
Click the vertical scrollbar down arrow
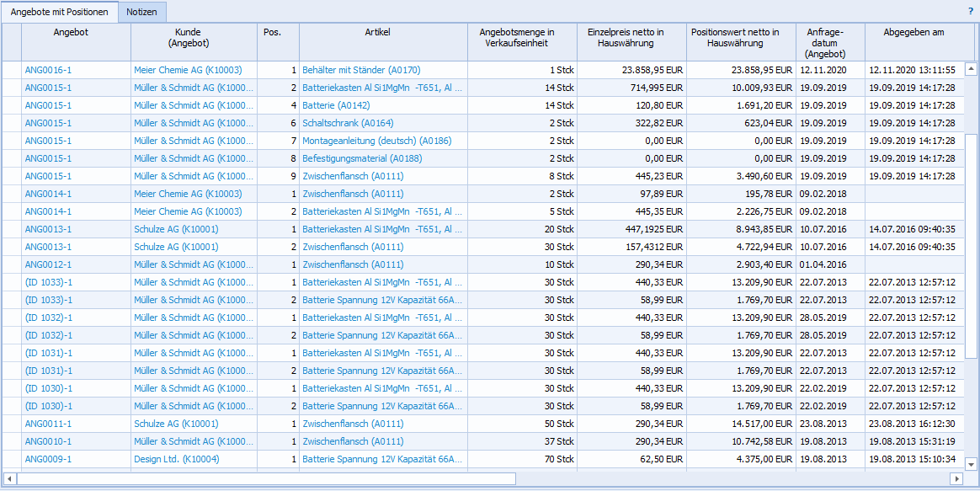[x=970, y=463]
